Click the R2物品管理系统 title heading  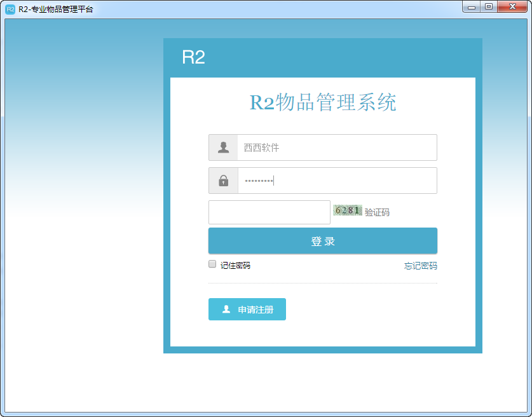(323, 102)
